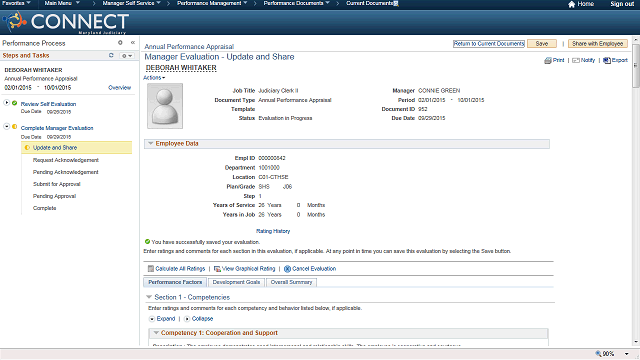Screen dimensions: 640x360
Task: Expand the Review Self Evaluation step
Action: [7, 103]
